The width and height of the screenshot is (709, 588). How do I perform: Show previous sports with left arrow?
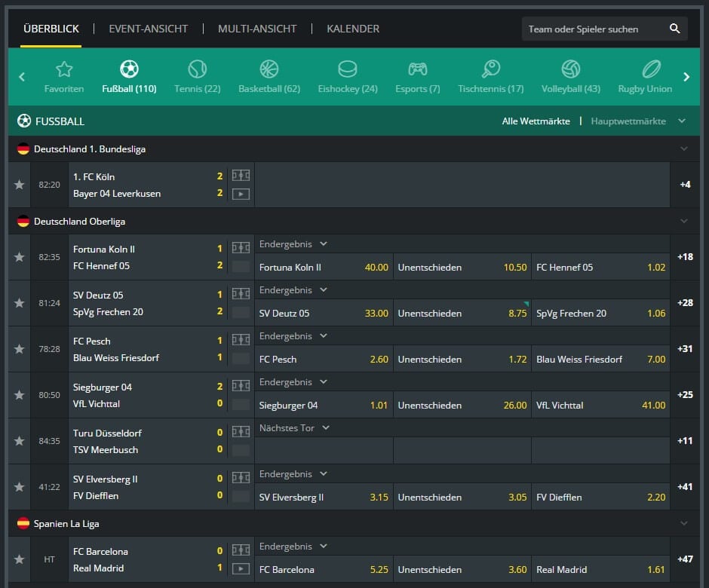(x=22, y=77)
